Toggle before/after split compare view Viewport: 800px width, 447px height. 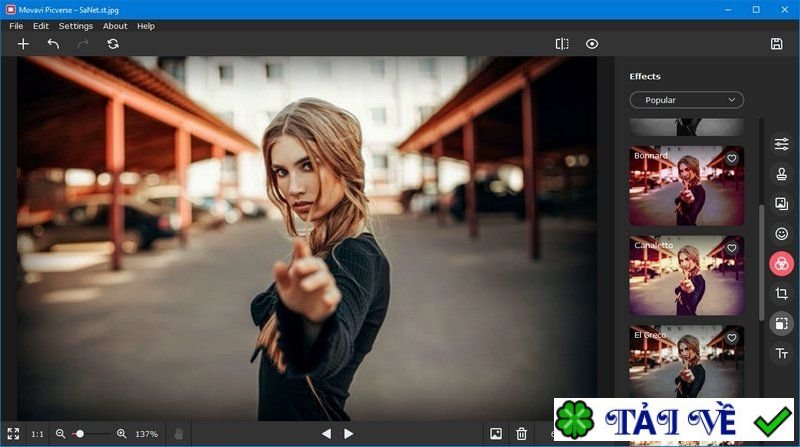(562, 44)
